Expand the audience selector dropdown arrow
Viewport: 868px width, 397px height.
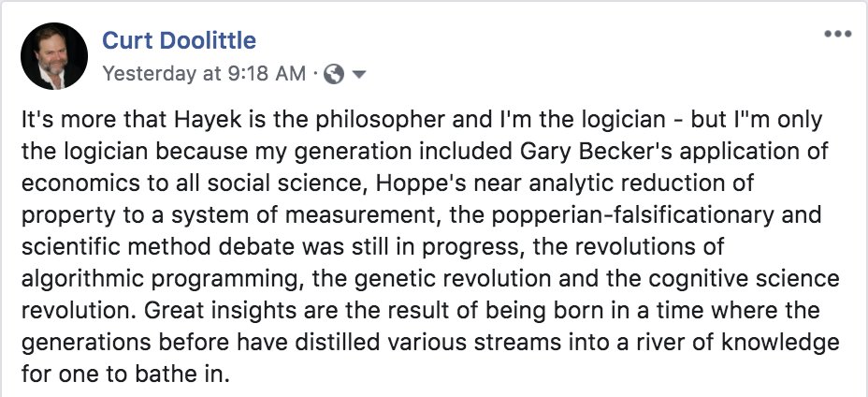point(358,74)
